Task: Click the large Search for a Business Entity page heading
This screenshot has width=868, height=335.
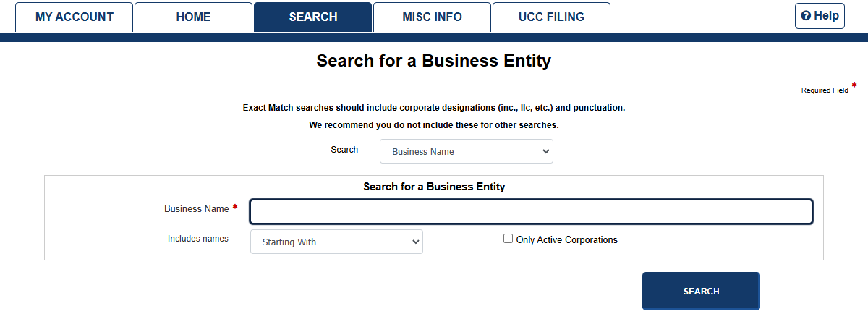Action: [x=433, y=61]
